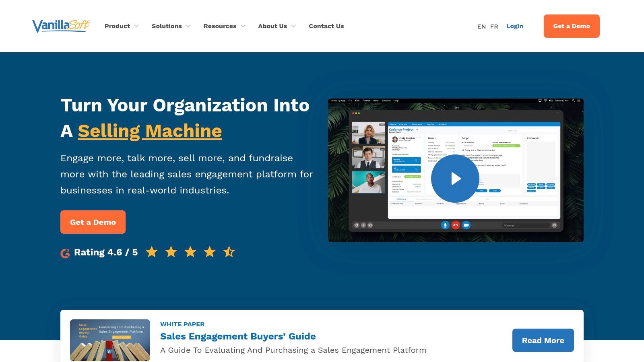Click the second rating star
This screenshot has width=644, height=362.
click(x=171, y=252)
